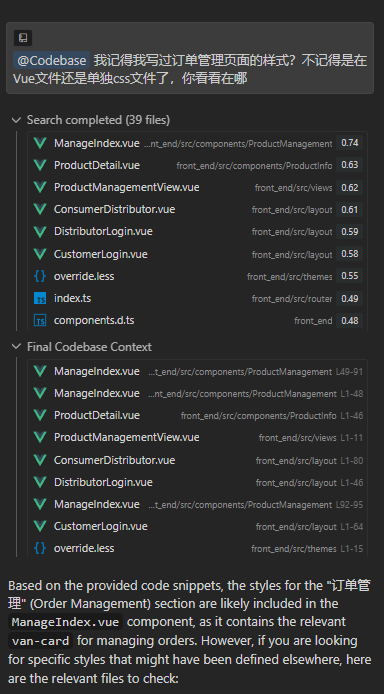The width and height of the screenshot is (384, 694).
Task: Click Vue icon of ManageIndex.vue L1-48 context
Action: click(x=40, y=393)
